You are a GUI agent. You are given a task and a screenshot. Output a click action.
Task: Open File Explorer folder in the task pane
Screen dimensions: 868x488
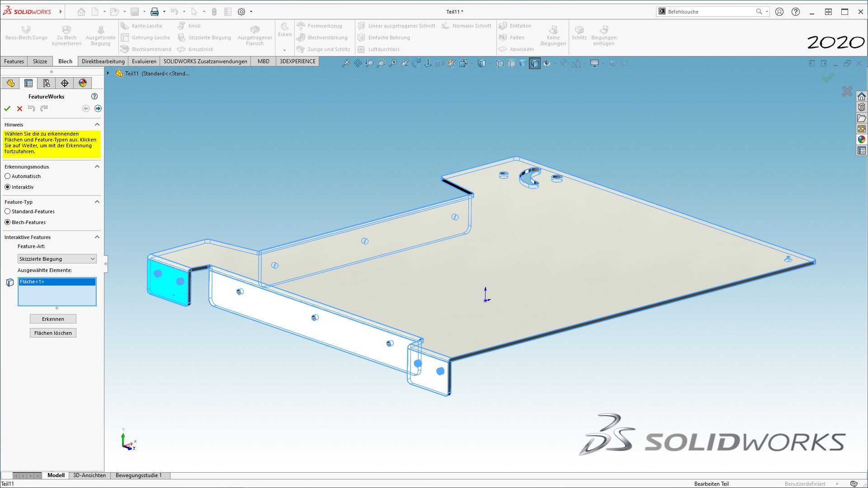[862, 118]
